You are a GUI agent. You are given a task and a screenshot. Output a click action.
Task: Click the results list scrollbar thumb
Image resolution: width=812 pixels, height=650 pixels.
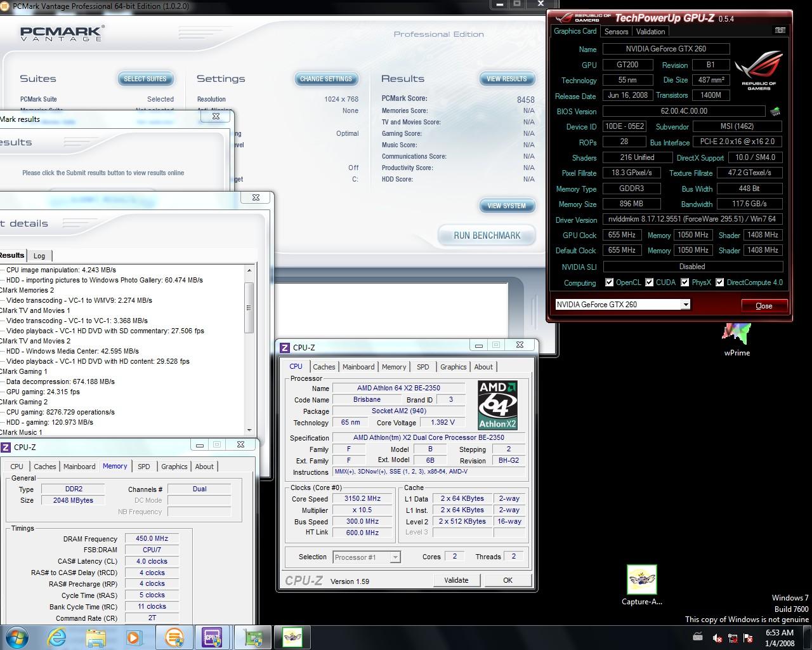pos(249,308)
